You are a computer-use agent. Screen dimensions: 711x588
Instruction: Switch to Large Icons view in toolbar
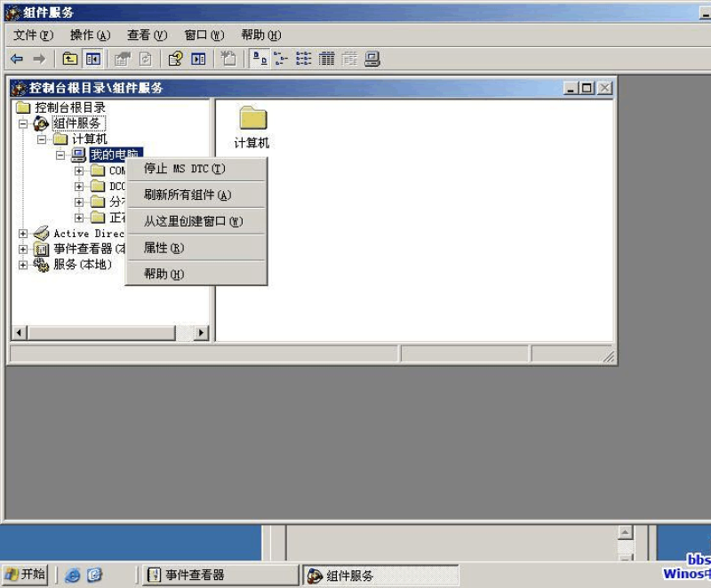click(260, 59)
